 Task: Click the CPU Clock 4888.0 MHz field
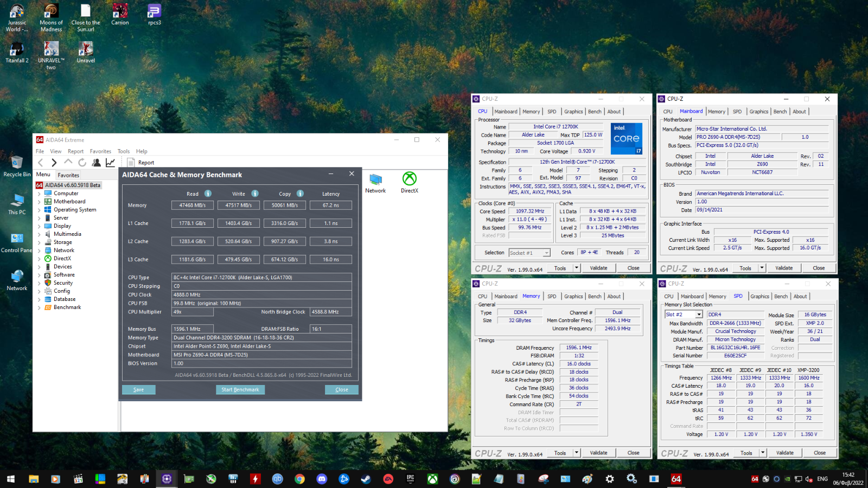[x=261, y=295]
